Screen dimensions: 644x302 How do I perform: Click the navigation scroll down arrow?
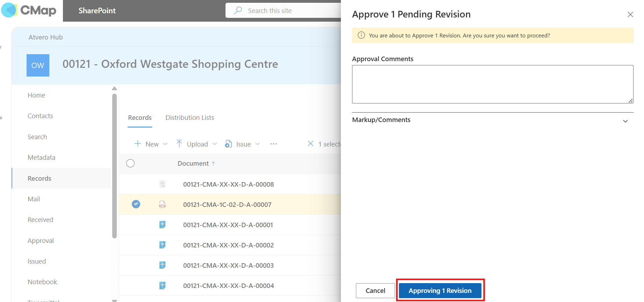click(x=114, y=300)
